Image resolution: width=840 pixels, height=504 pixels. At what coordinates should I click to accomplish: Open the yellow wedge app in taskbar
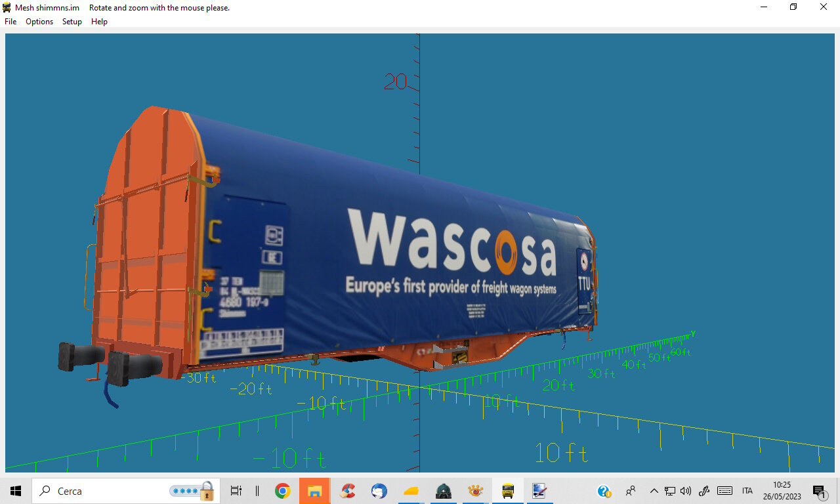pos(411,491)
